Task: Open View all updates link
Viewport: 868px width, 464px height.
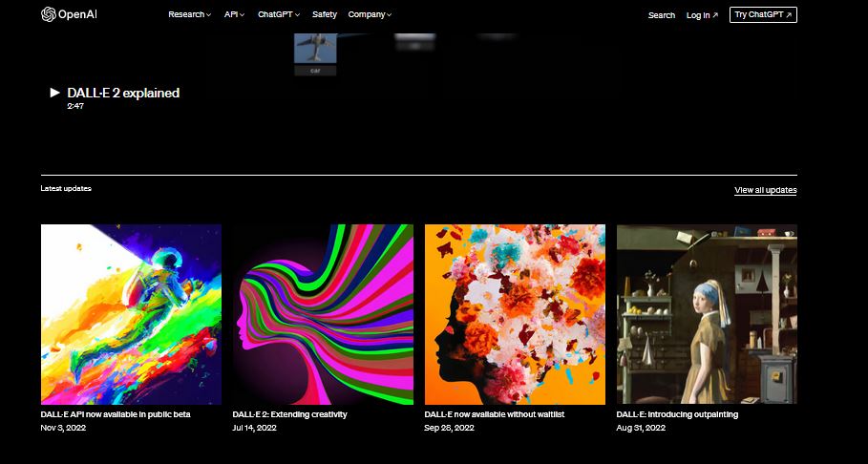Action: (x=765, y=190)
